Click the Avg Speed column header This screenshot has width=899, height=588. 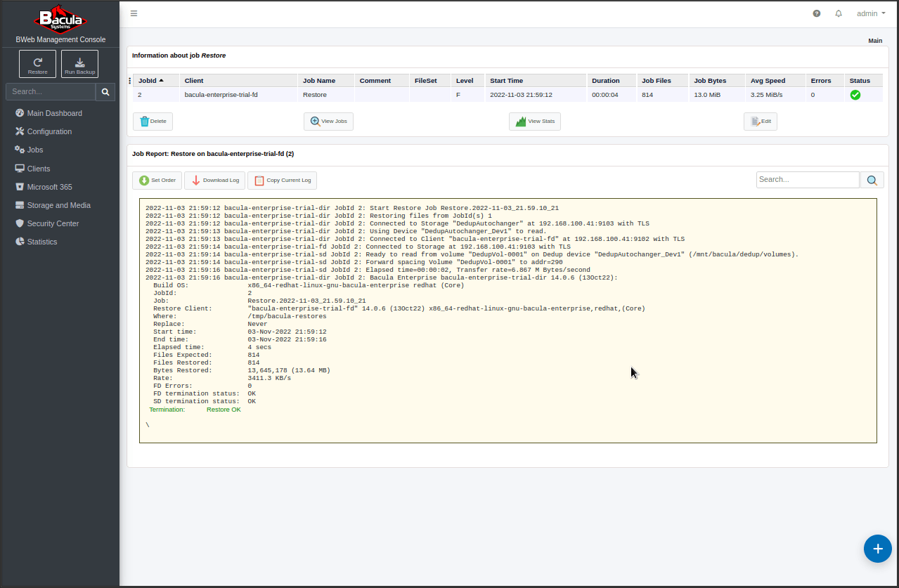click(775, 81)
